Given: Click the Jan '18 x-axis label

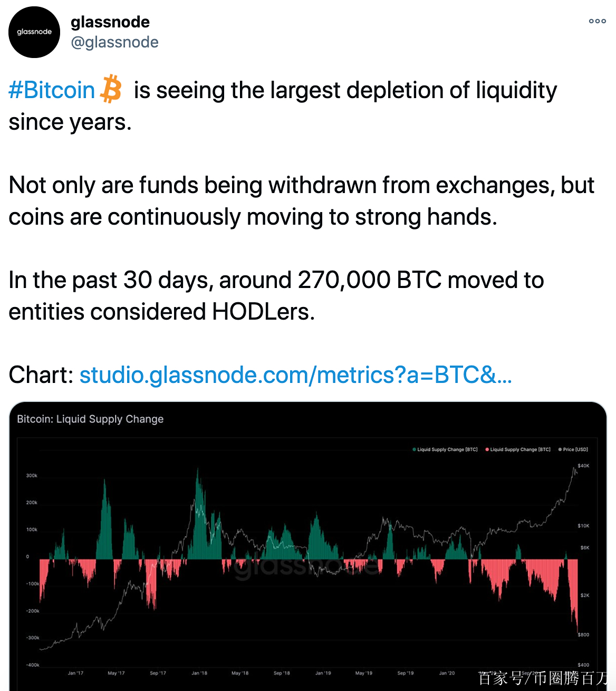Looking at the screenshot, I should 199,673.
